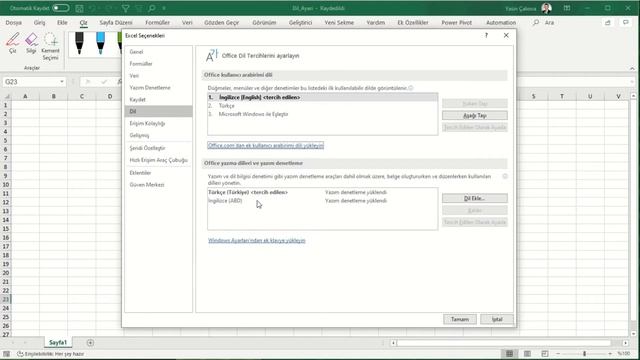
Task: Select Güven Merkezi in options sidebar
Action: (158, 184)
